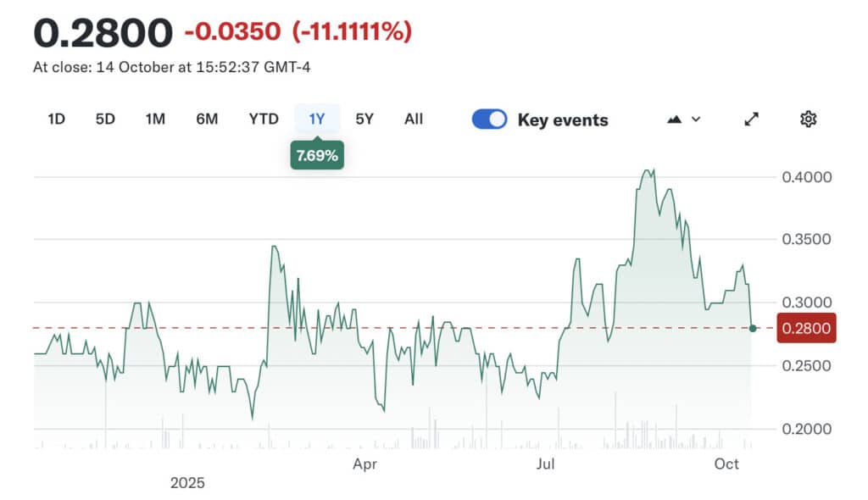The height and width of the screenshot is (500, 868).
Task: Click the red 0.2800 axis price tag
Action: coord(805,328)
